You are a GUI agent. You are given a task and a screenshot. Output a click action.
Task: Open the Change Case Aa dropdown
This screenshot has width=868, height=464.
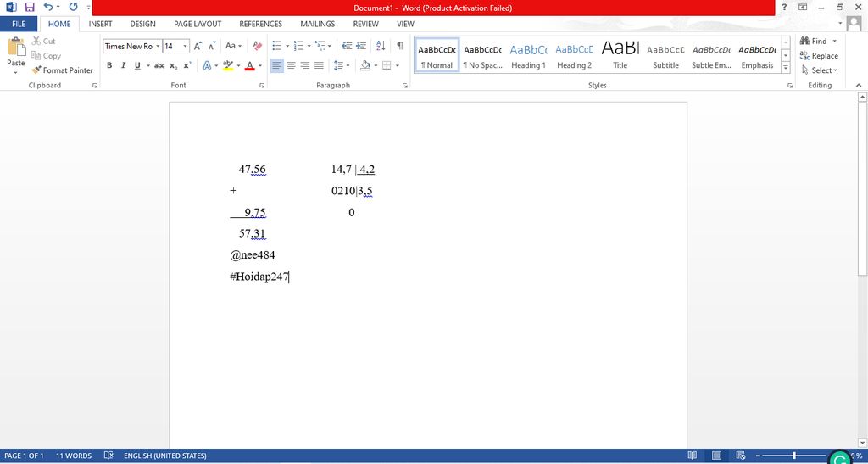click(234, 46)
